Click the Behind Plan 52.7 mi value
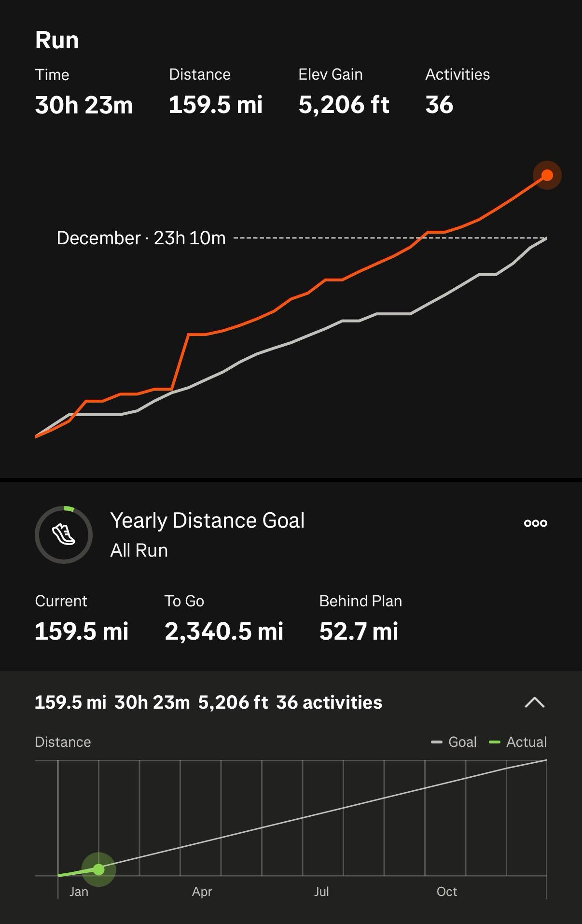 tap(359, 631)
